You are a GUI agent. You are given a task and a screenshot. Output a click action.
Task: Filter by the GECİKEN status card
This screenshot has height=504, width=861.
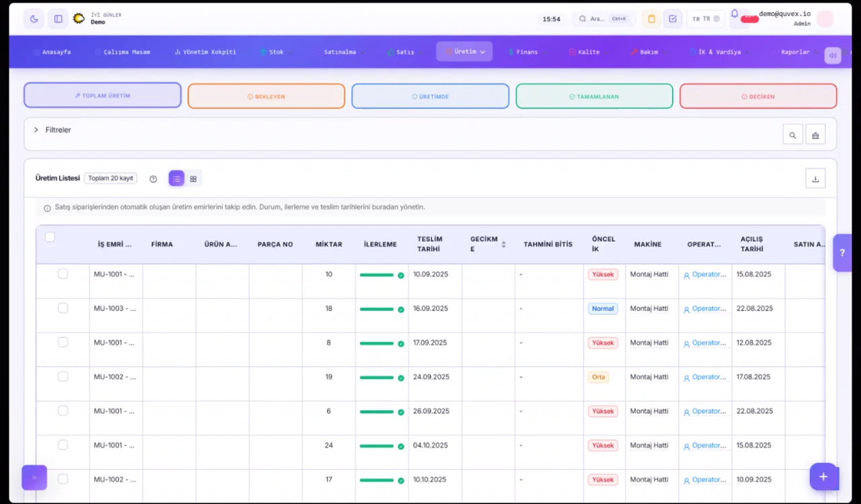[x=759, y=96]
